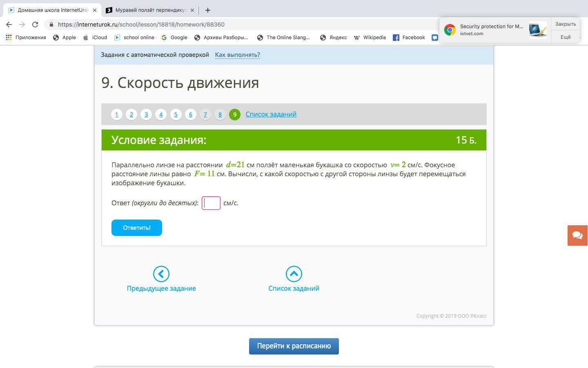The height and width of the screenshot is (368, 588).
Task: Click the address bar URL
Action: [x=141, y=25]
